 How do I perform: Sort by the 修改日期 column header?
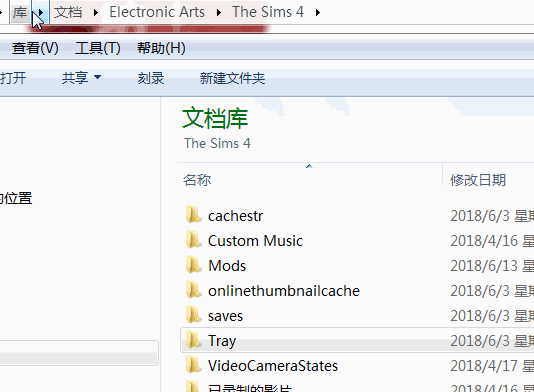tap(478, 180)
